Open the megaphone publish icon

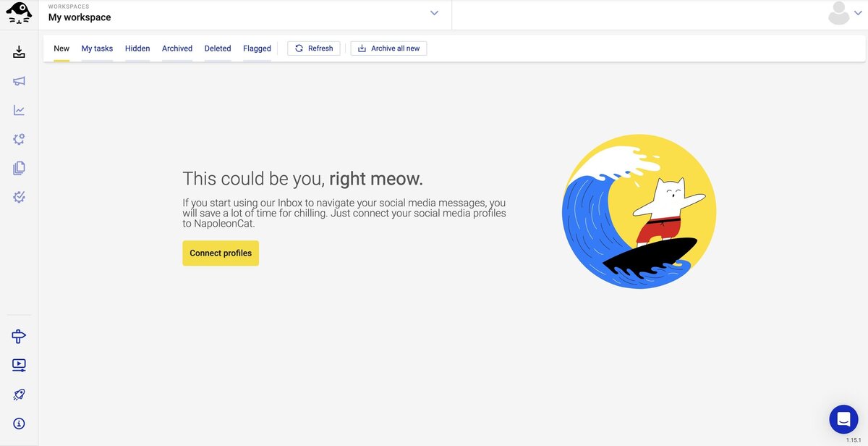(19, 81)
